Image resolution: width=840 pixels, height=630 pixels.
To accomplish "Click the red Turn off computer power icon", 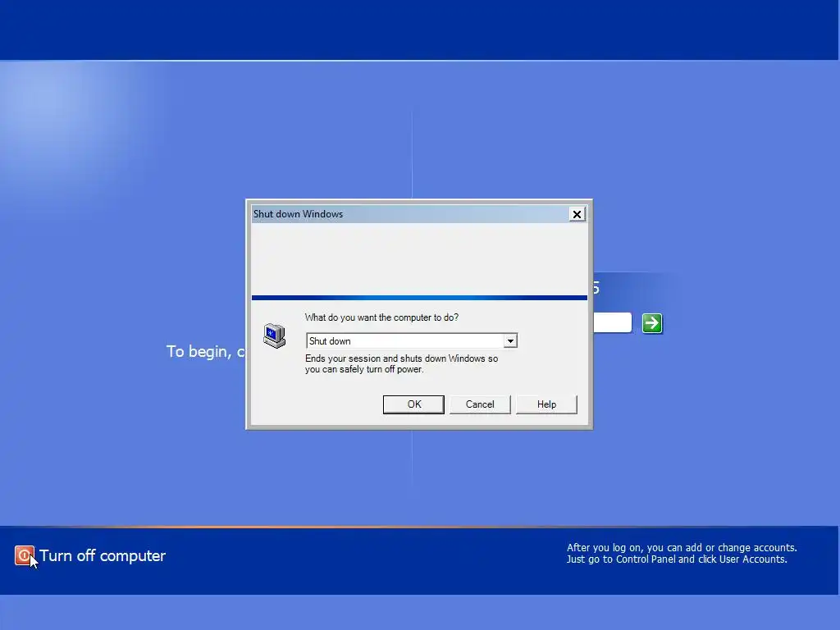I will (24, 555).
